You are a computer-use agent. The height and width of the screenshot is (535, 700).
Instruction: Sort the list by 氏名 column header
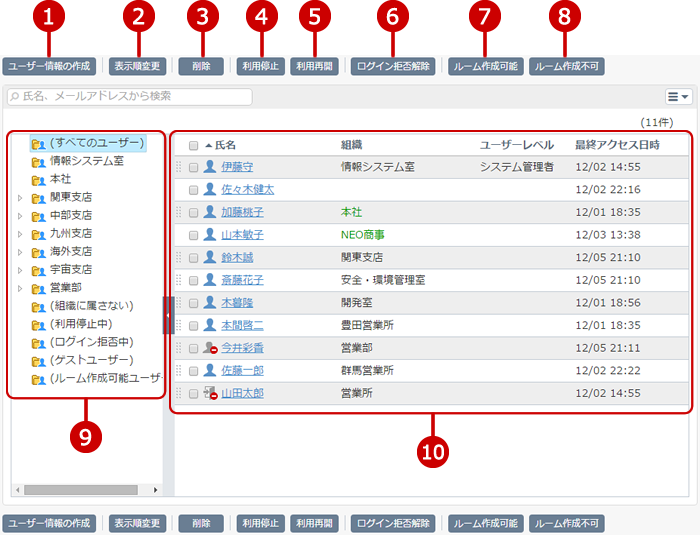225,145
